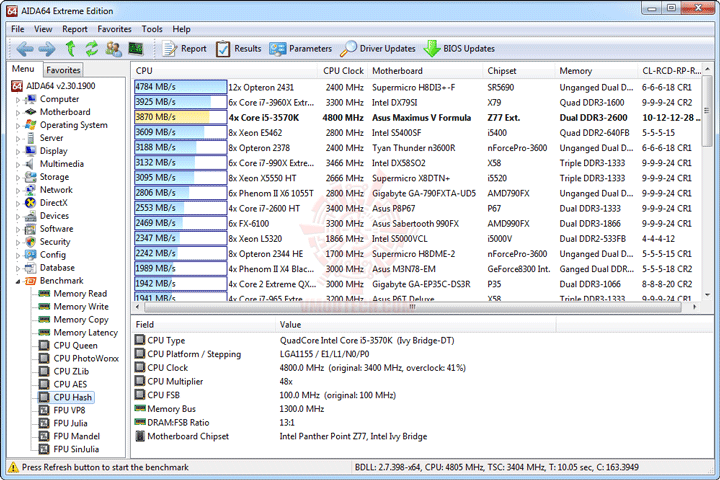The image size is (720, 480).
Task: Sort by the Memory column header
Action: click(x=596, y=71)
